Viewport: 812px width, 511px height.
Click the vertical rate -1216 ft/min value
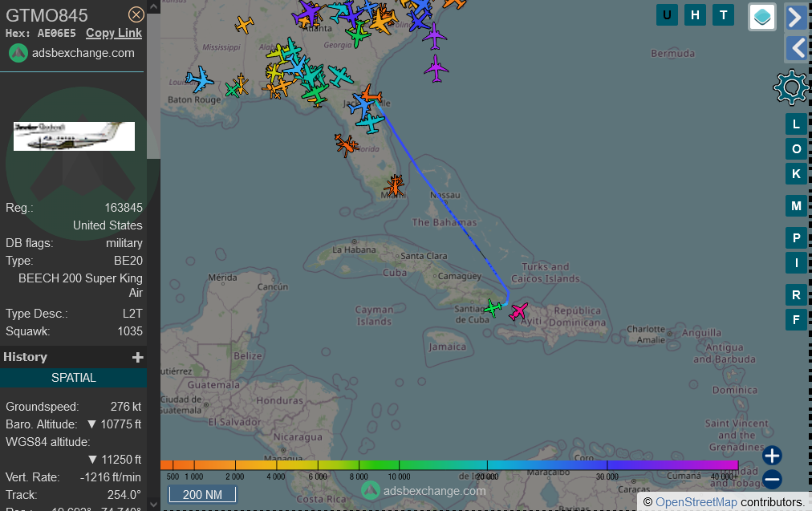pyautogui.click(x=110, y=477)
